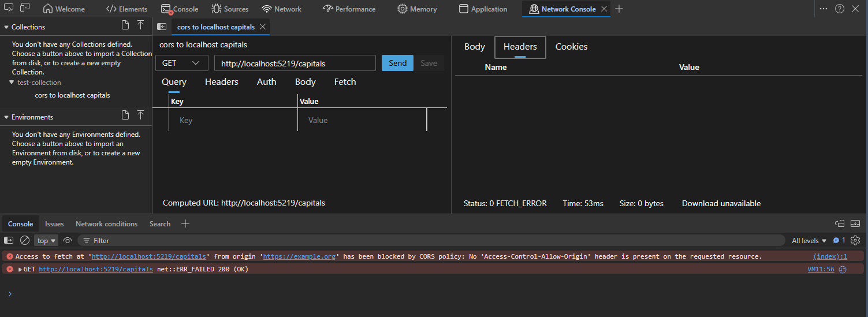The image size is (868, 317).
Task: Open the Auth request tab
Action: coord(266,82)
